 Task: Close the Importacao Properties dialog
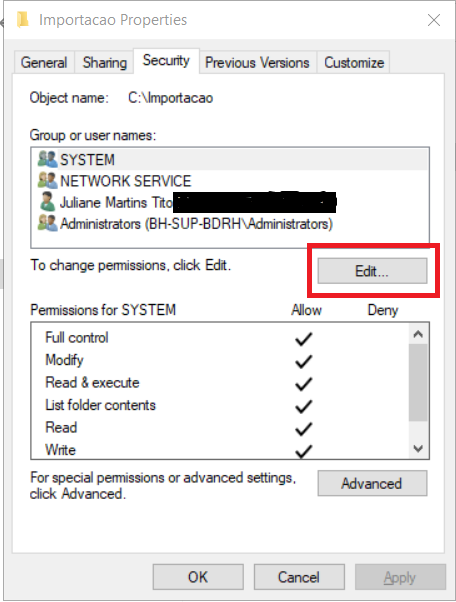pos(434,20)
